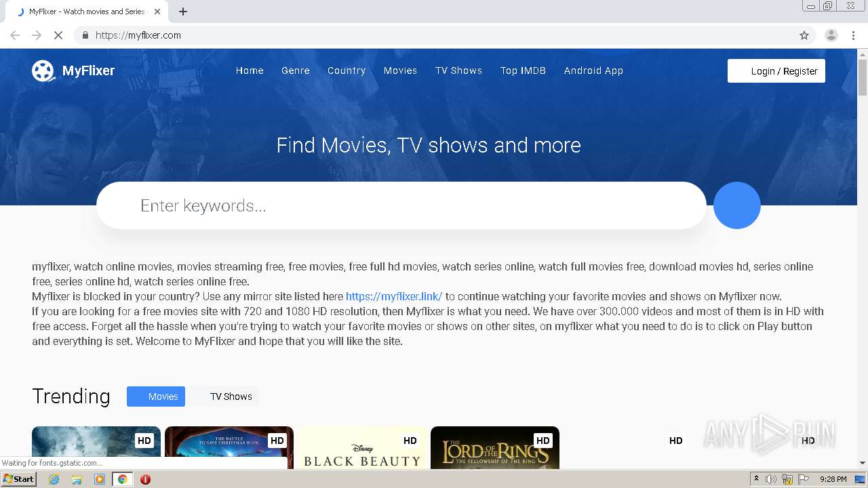
Task: Open a new browser tab
Action: (x=183, y=12)
